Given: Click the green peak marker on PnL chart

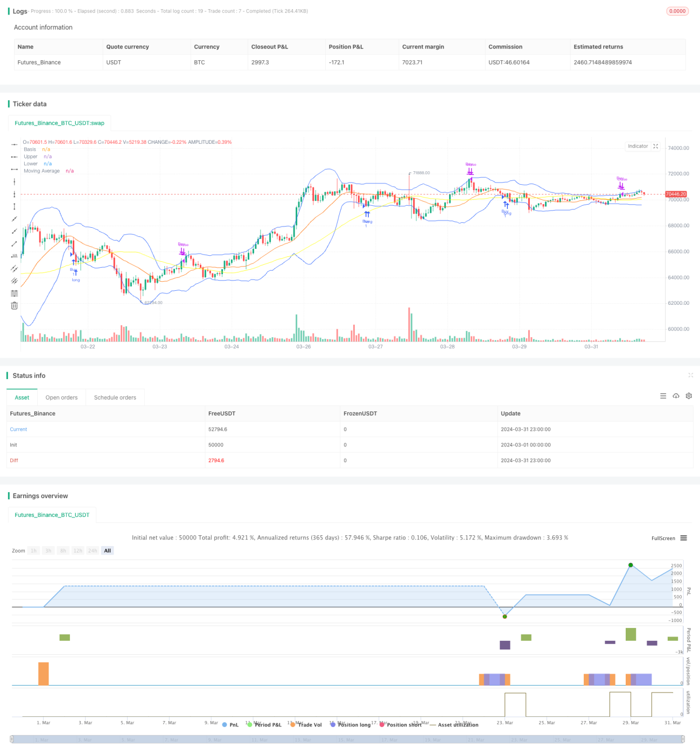Looking at the screenshot, I should (631, 565).
